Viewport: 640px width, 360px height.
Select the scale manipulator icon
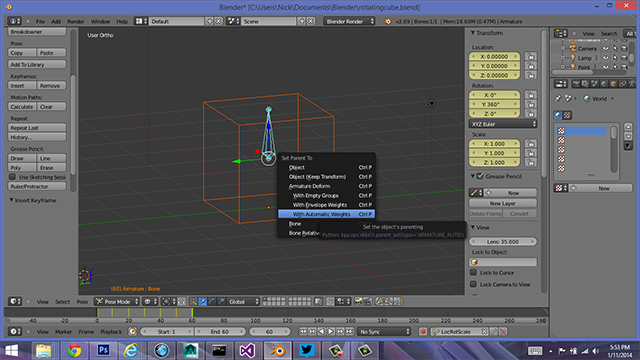coord(221,302)
